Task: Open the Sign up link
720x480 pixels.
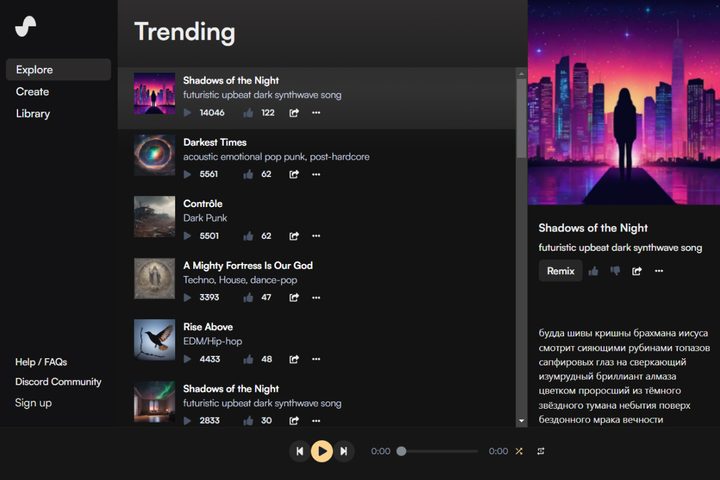Action: click(33, 403)
